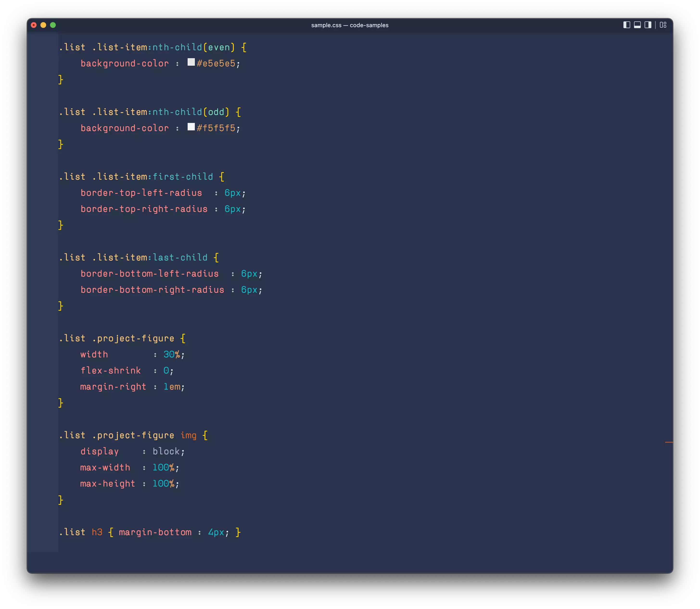Click border-bottom-right-radius property name

(152, 290)
